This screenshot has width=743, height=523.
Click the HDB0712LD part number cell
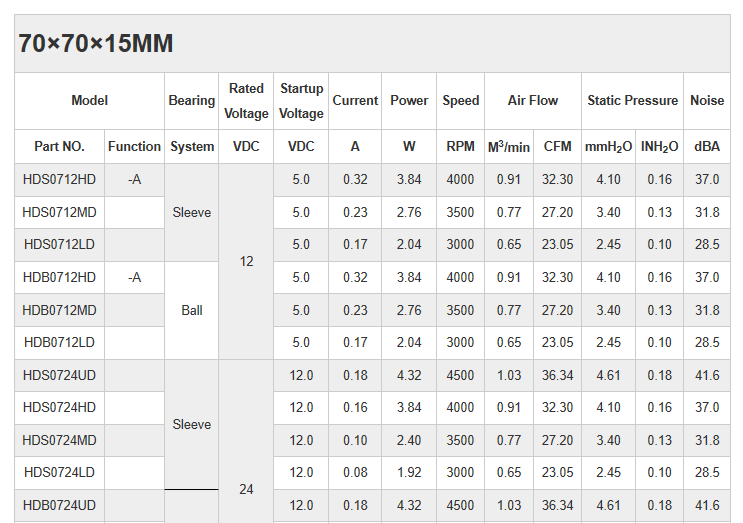tap(59, 342)
